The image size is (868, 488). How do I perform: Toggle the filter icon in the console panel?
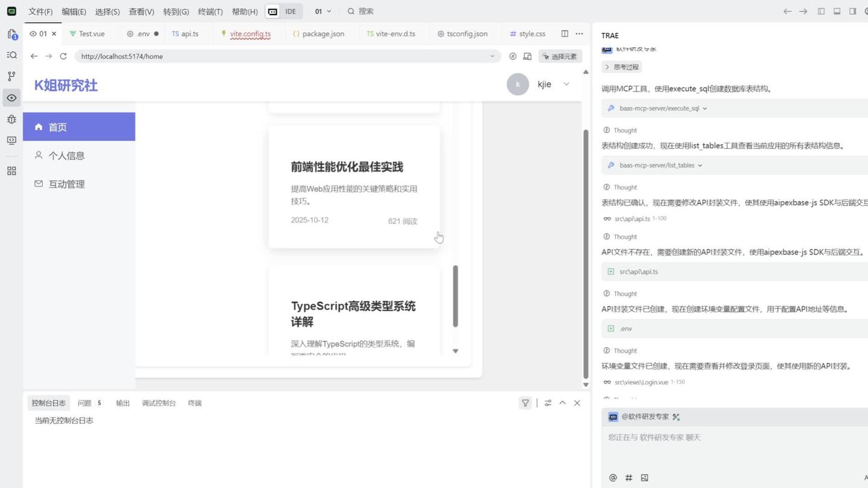tap(525, 402)
